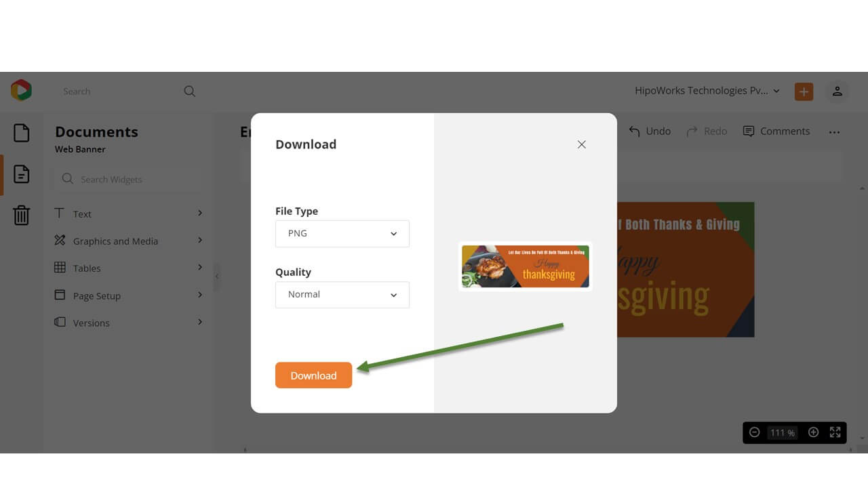This screenshot has height=488, width=868.
Task: Open the Zoho Show home logo
Action: click(x=21, y=89)
